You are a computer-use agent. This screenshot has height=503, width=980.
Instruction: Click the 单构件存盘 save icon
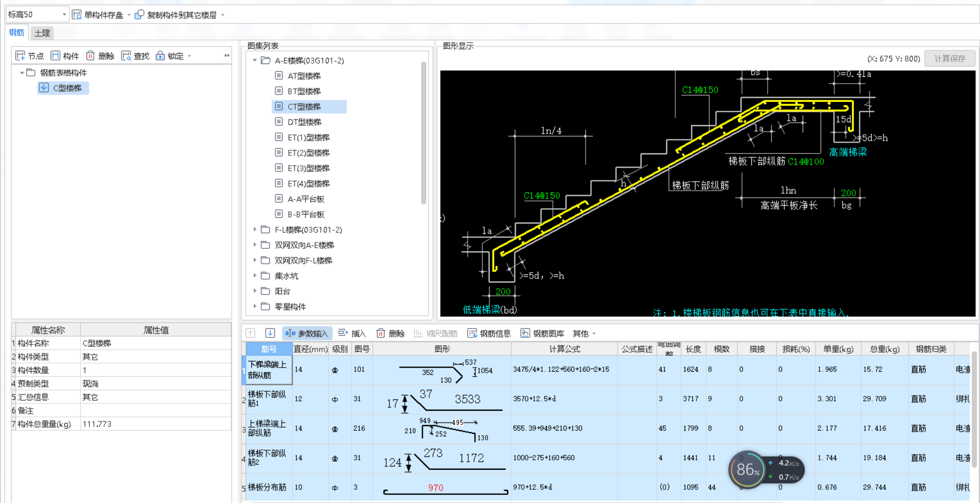click(76, 14)
